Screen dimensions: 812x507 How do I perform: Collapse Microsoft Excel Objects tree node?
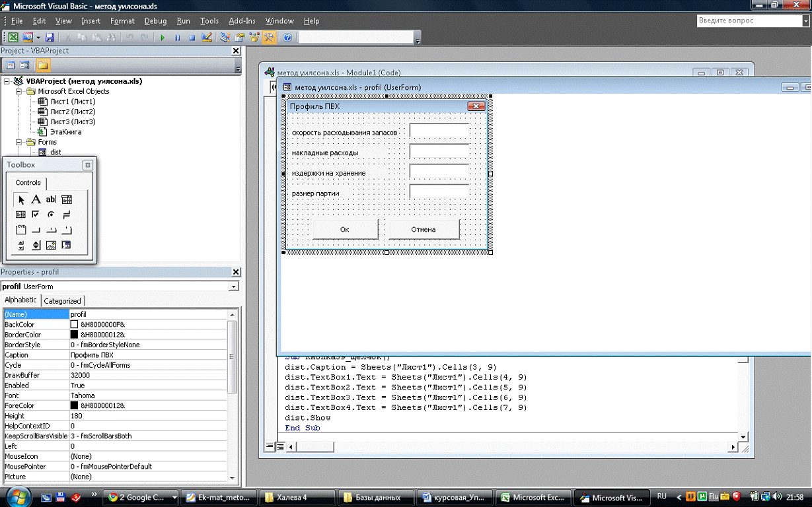coord(20,92)
